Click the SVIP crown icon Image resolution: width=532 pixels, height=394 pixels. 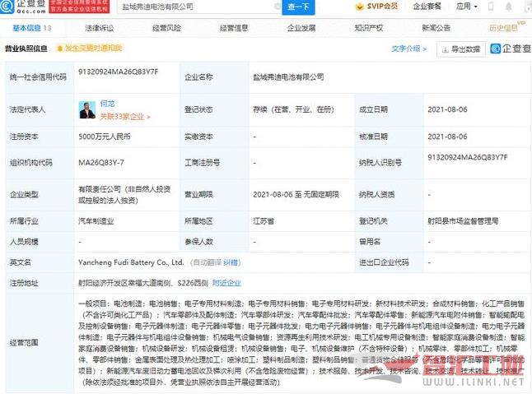click(359, 7)
